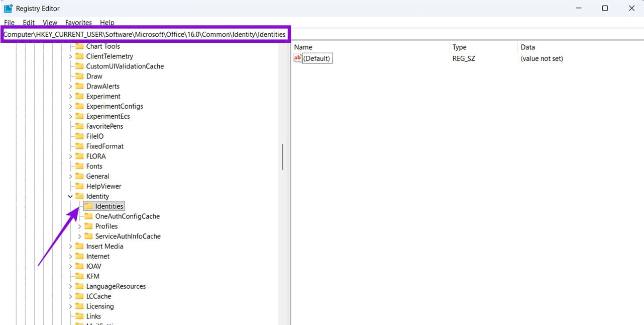This screenshot has height=325, width=644.
Task: Select the Experiment folder icon
Action: 79,96
